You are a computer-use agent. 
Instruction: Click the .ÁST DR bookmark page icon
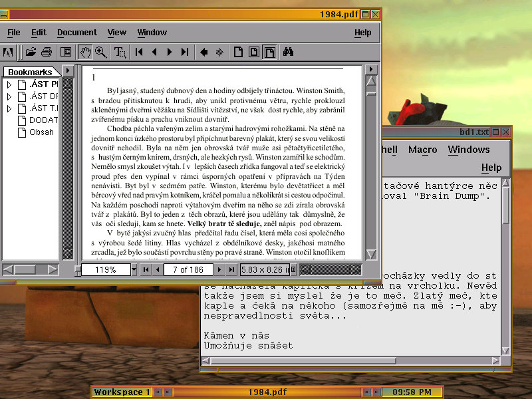pyautogui.click(x=22, y=96)
